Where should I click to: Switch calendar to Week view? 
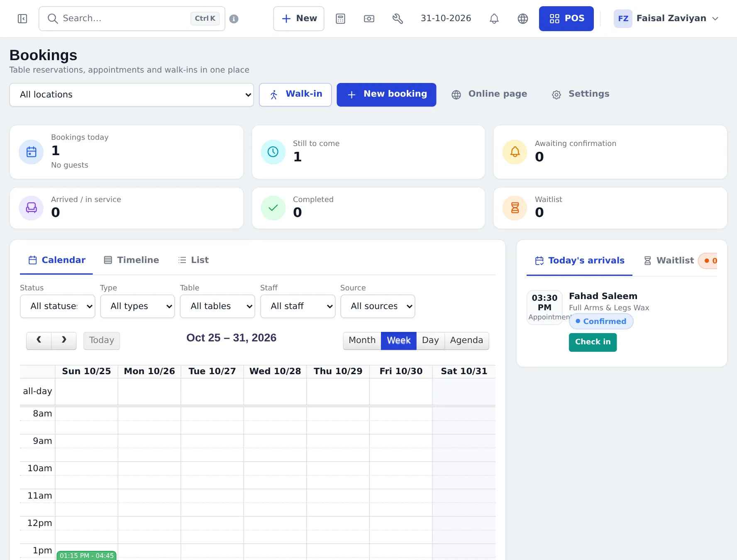click(x=399, y=341)
